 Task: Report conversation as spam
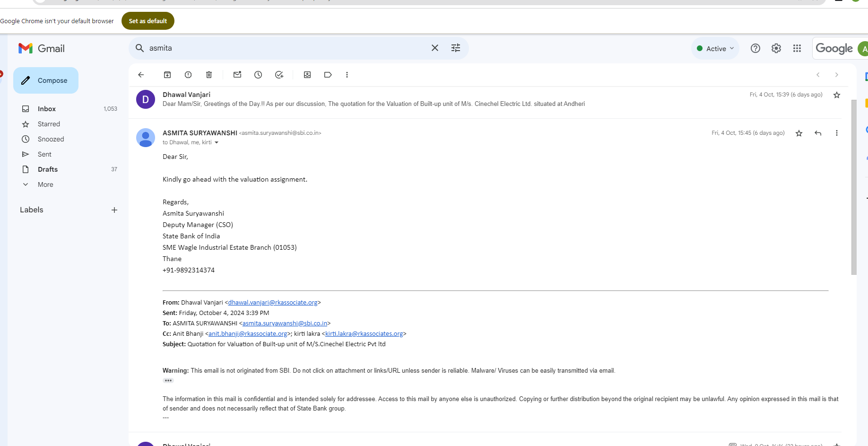click(188, 75)
